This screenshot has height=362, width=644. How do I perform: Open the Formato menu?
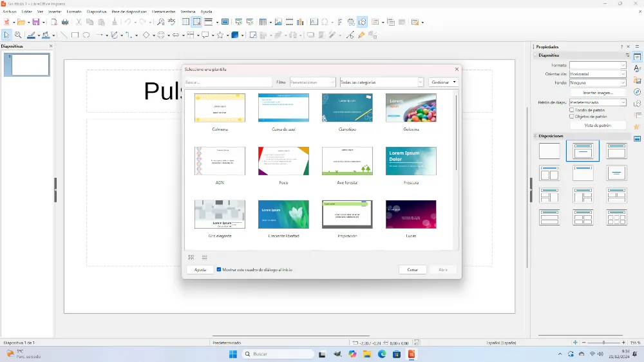coord(74,12)
